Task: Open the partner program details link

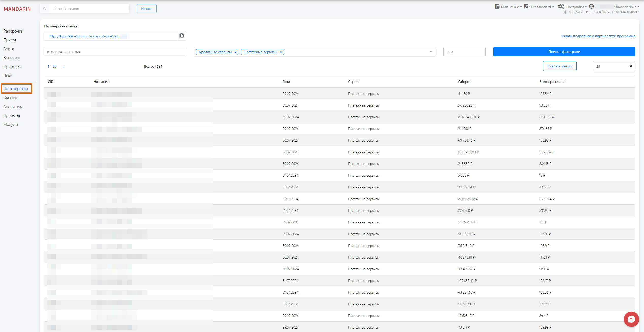Action: coord(598,36)
